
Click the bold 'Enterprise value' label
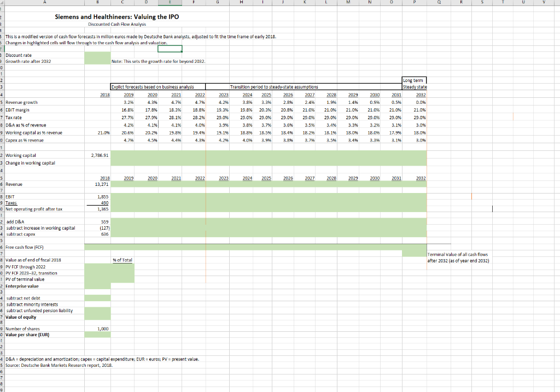click(x=22, y=286)
